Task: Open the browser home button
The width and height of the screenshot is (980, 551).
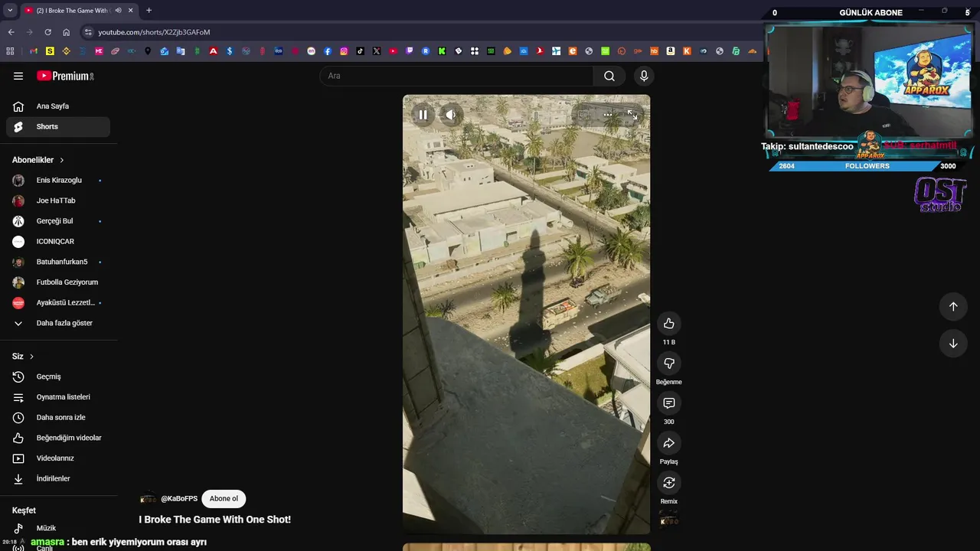Action: pos(66,32)
